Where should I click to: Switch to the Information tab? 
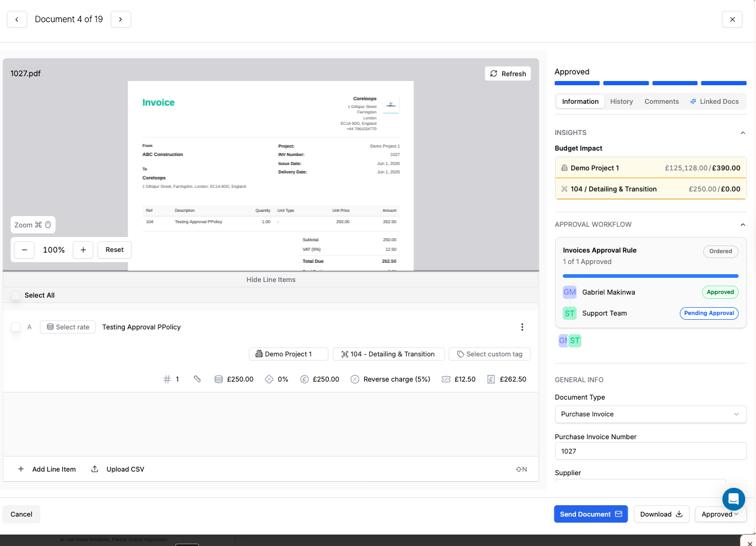[x=580, y=101]
